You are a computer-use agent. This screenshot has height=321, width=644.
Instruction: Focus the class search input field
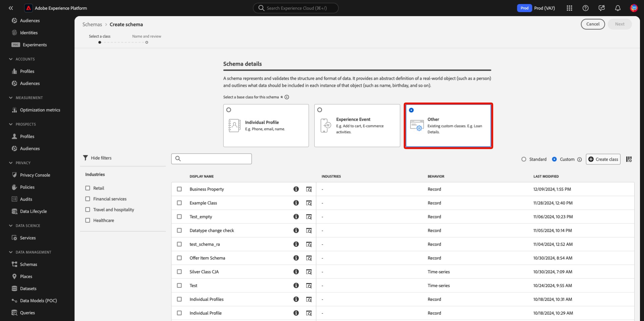click(215, 159)
